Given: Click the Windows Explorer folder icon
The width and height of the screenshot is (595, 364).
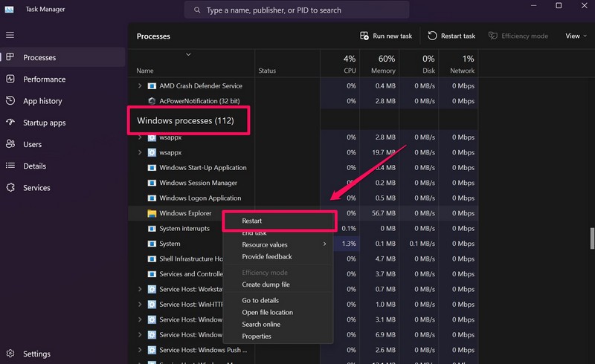Looking at the screenshot, I should [x=152, y=213].
